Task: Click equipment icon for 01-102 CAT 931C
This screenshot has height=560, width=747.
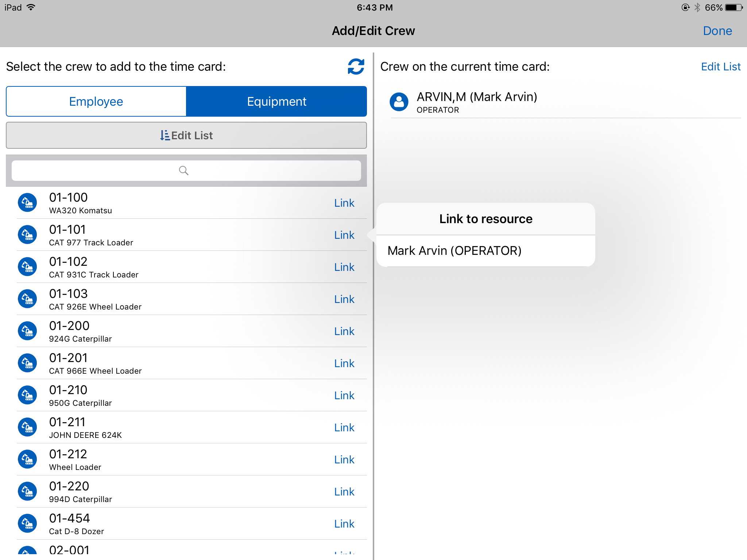Action: click(27, 267)
